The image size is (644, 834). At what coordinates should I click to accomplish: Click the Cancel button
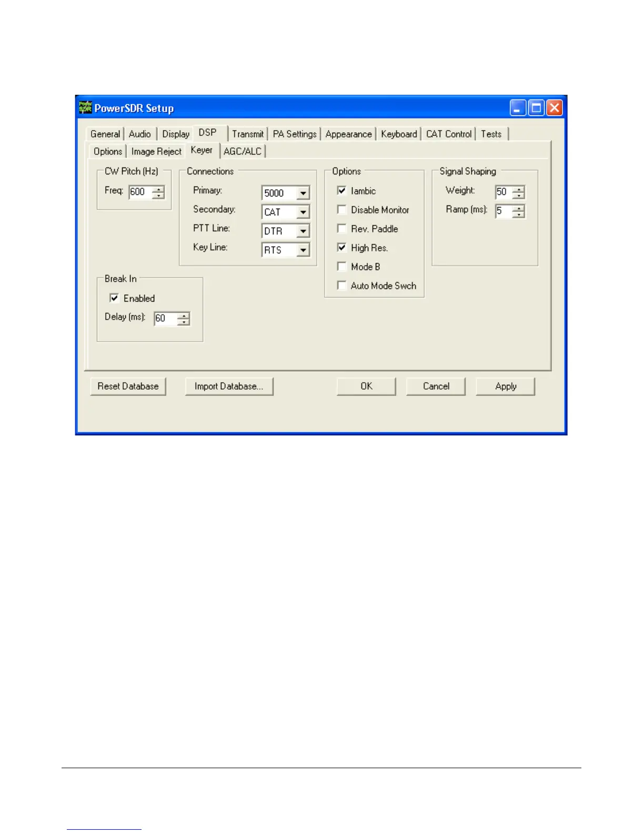point(436,386)
